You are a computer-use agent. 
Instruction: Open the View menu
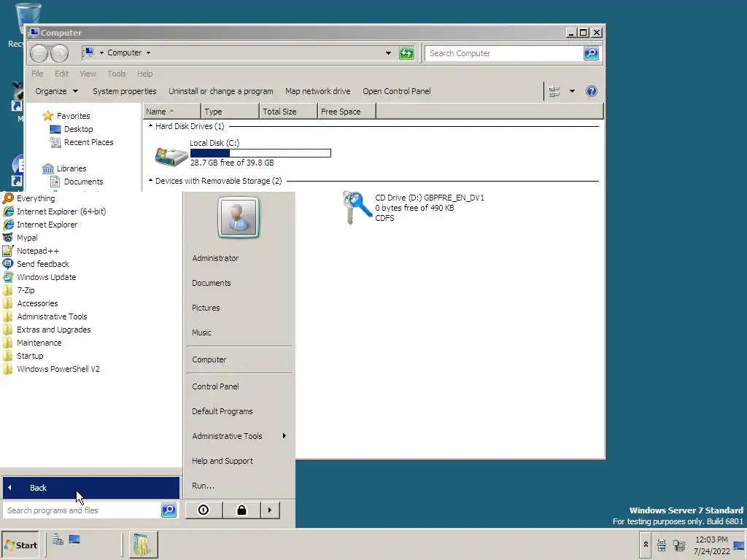click(x=88, y=74)
